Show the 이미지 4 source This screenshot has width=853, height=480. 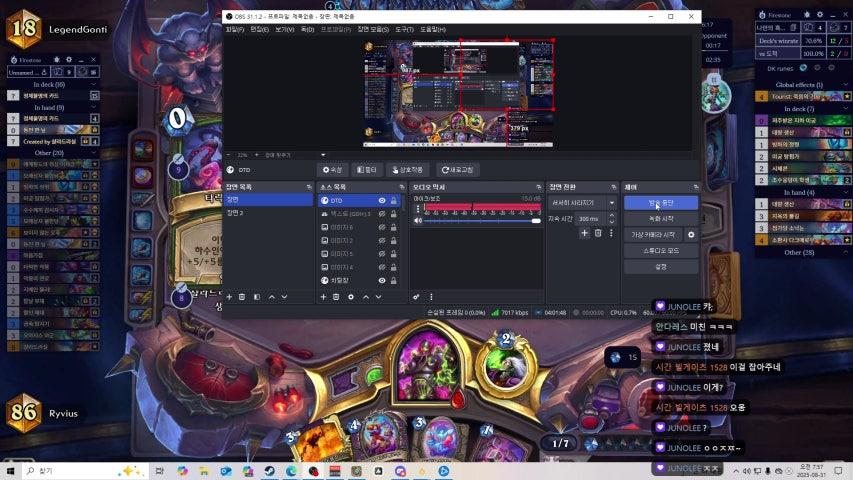pos(382,267)
